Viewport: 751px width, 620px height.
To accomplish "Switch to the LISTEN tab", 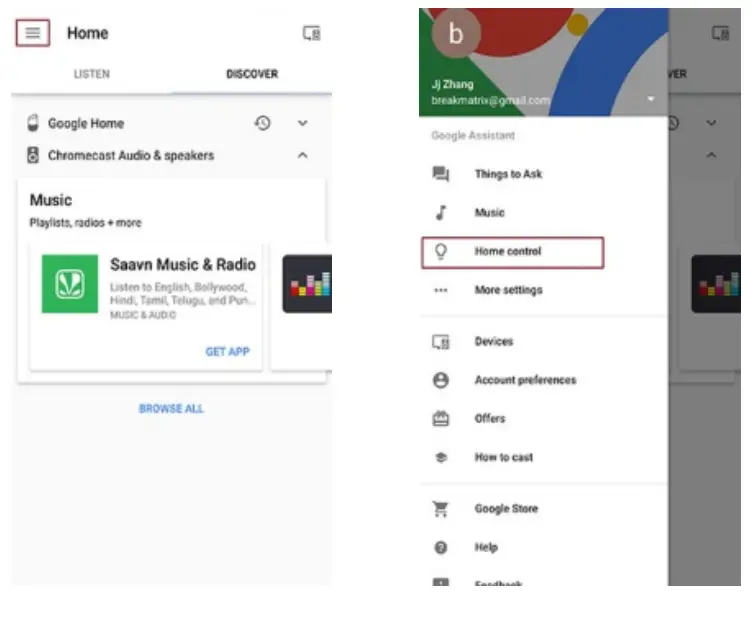I will coord(91,74).
